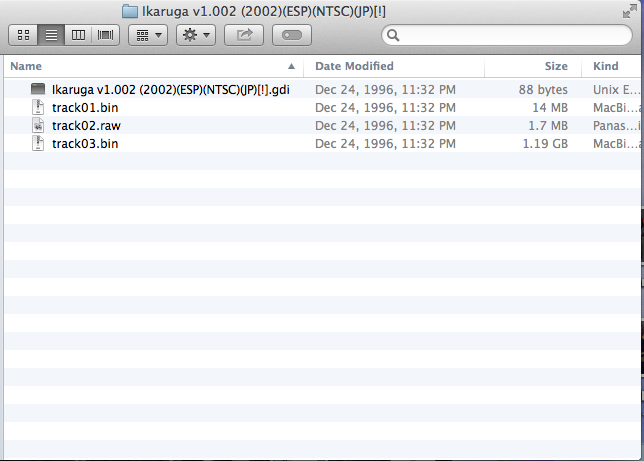Click the folder icon in the title bar
This screenshot has height=461, width=644.
click(130, 12)
